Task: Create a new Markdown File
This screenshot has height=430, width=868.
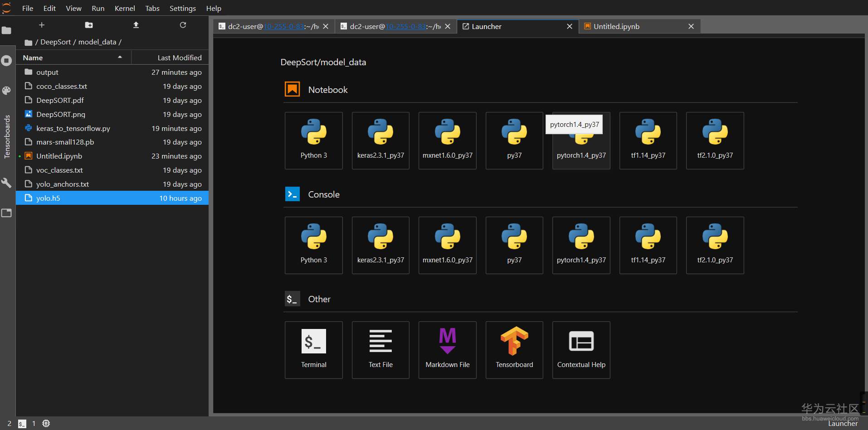Action: click(x=448, y=350)
